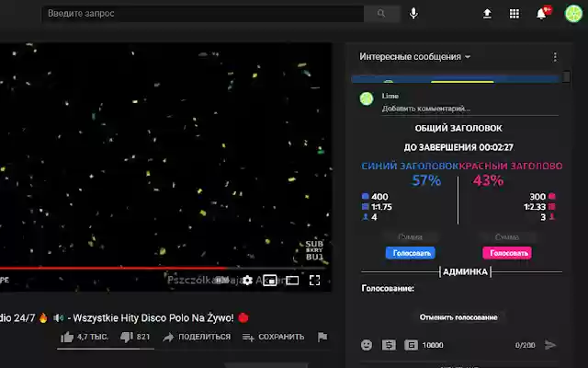Viewport: 588px width, 368px height.
Task: Toggle theater mode on player
Action: coord(292,280)
